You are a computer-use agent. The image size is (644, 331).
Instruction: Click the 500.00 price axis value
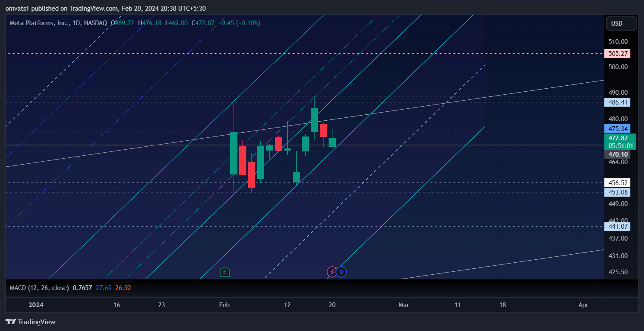618,67
